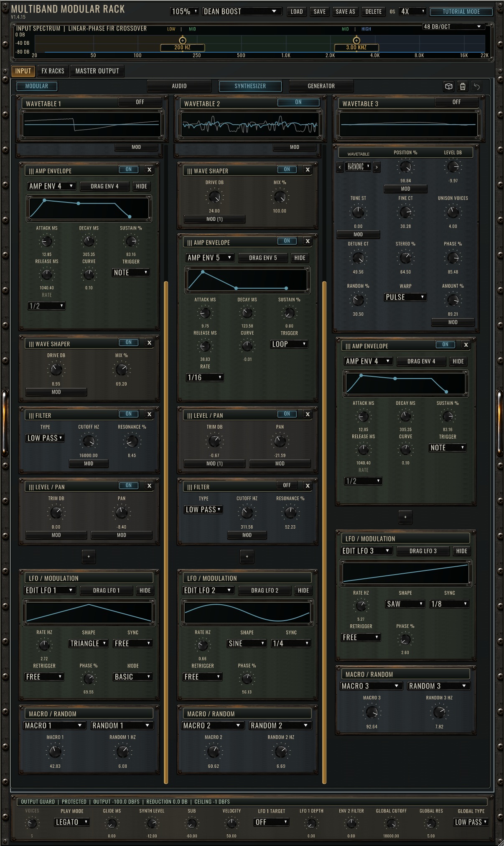Remove Wavetable 1 Level / Pan with X
This screenshot has width=504, height=846.
[x=149, y=486]
